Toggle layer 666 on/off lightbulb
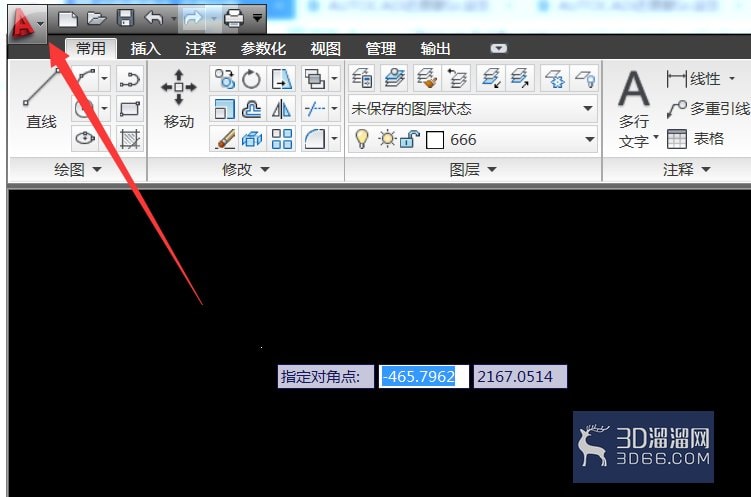Viewport: 751px width, 497px height. point(362,139)
